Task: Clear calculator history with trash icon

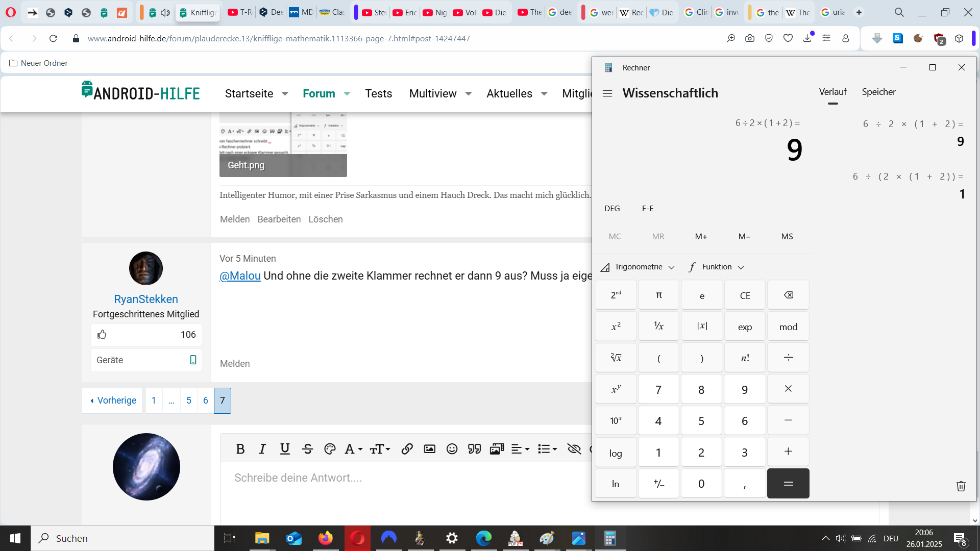Action: (x=961, y=486)
